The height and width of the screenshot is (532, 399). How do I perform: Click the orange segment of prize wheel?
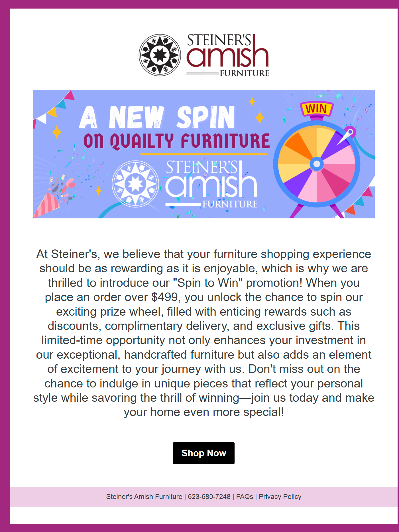click(x=298, y=144)
